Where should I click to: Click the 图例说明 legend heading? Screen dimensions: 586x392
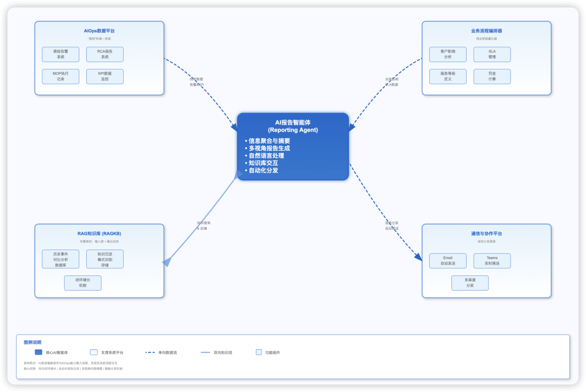click(x=33, y=342)
